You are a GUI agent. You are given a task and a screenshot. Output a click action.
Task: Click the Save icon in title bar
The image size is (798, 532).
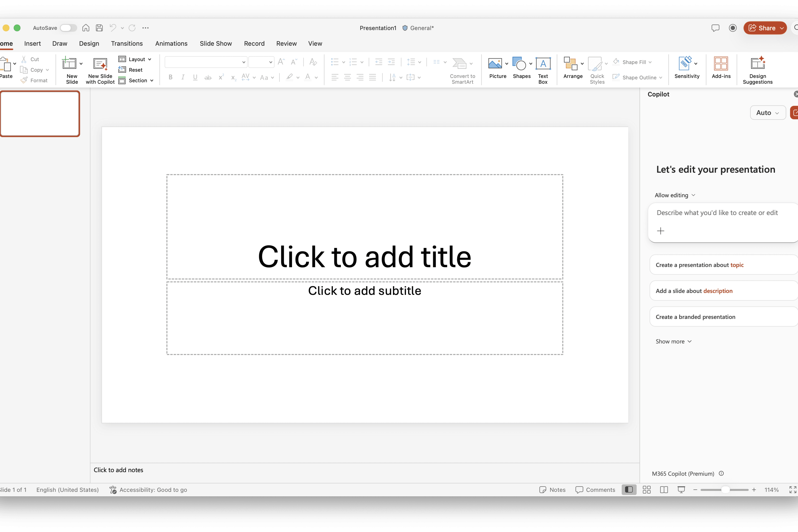(99, 28)
